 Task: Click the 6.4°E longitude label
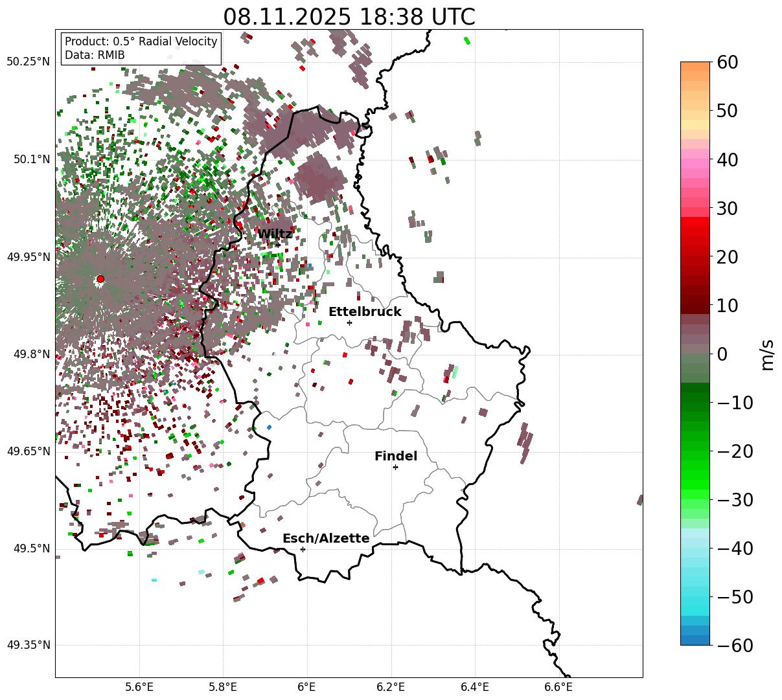(475, 686)
